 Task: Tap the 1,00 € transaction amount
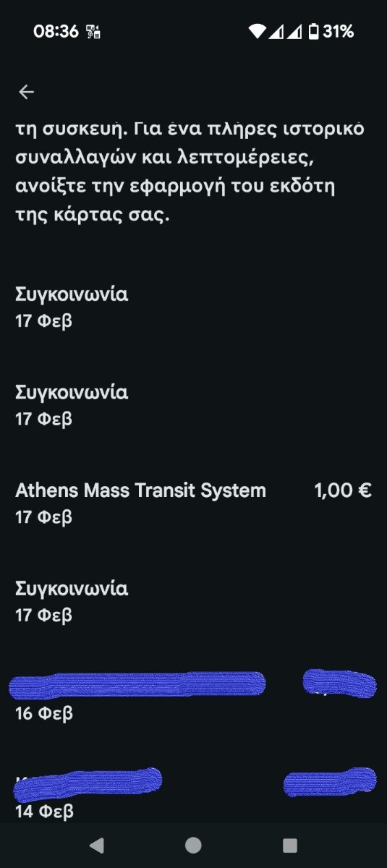point(343,490)
